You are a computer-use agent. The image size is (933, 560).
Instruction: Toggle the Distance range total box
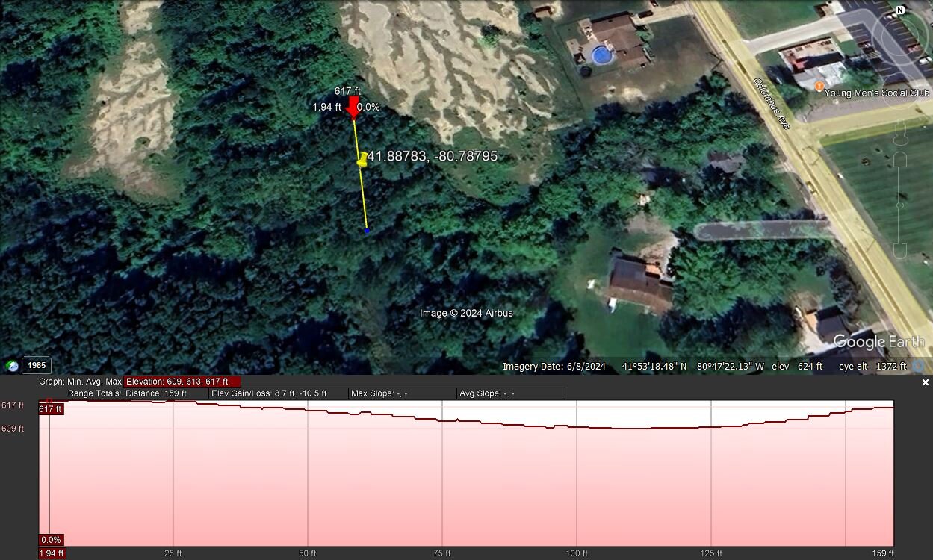(166, 393)
